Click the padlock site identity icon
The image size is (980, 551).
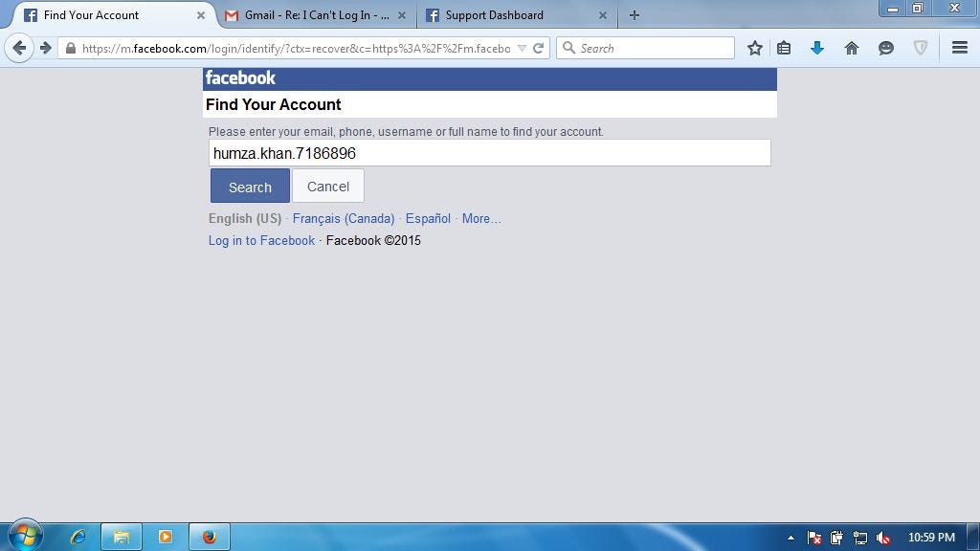click(71, 48)
